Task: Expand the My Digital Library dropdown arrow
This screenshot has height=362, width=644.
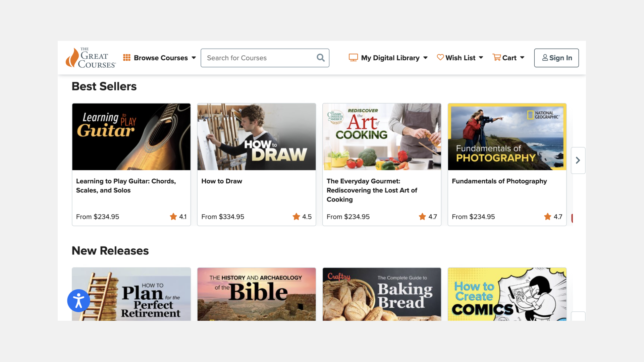Action: coord(425,58)
